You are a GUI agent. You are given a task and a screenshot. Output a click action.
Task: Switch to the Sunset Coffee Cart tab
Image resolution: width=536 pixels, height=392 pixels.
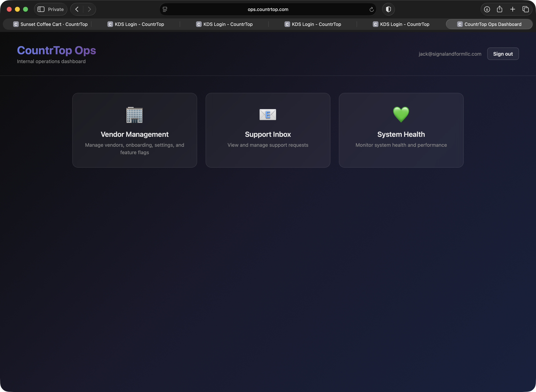(x=51, y=24)
